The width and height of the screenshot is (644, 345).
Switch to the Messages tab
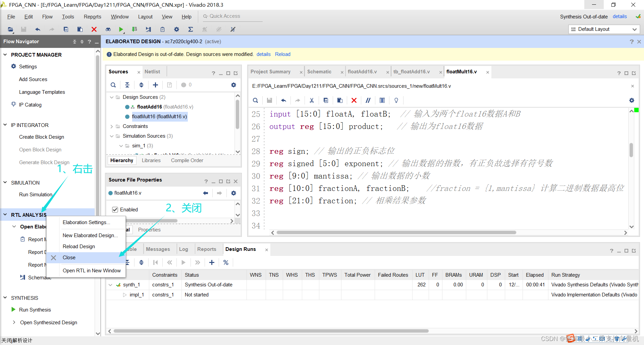pos(158,249)
